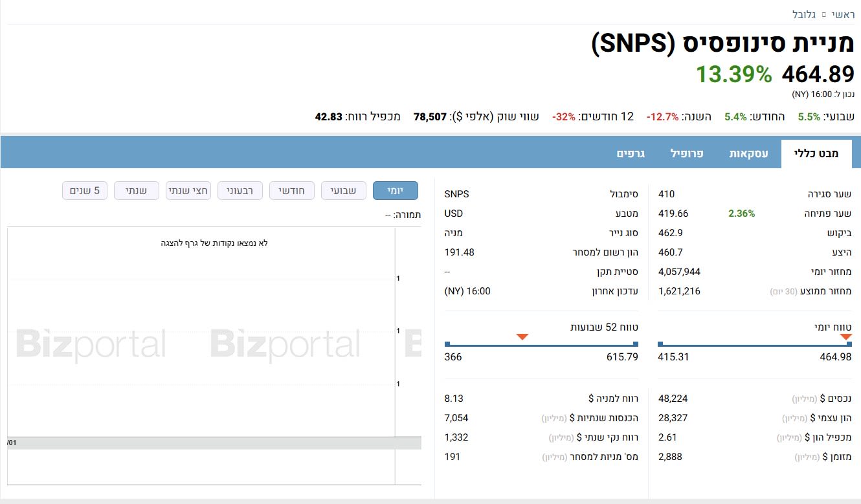Click the orange marker on טווח יומי range

tap(845, 336)
